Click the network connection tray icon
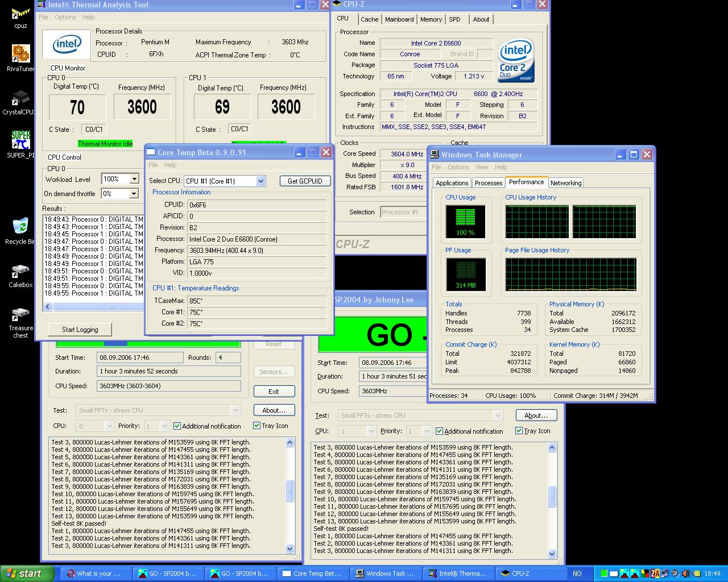The image size is (728, 582). pos(665,573)
